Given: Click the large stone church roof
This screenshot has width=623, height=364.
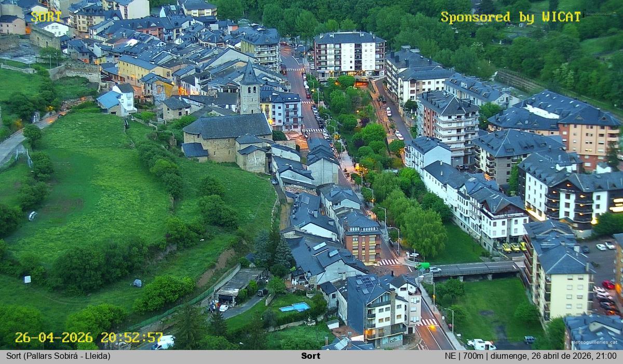Looking at the screenshot, I should pyautogui.click(x=227, y=125).
